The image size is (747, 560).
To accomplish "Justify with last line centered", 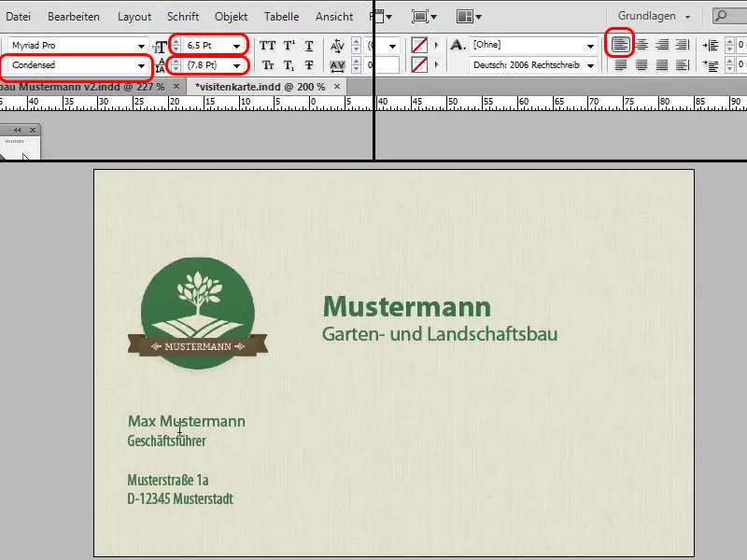I will 641,64.
